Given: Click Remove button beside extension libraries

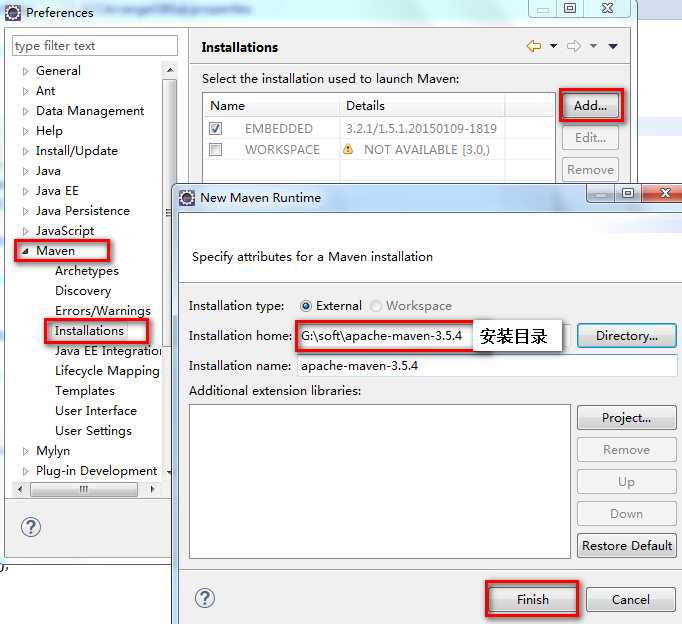Looking at the screenshot, I should (627, 450).
